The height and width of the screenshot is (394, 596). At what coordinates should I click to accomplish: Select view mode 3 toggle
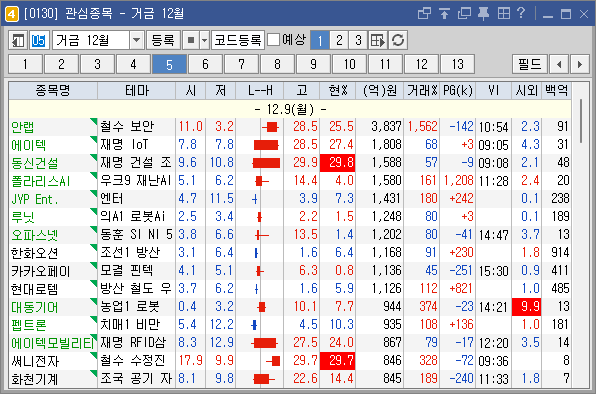(358, 40)
